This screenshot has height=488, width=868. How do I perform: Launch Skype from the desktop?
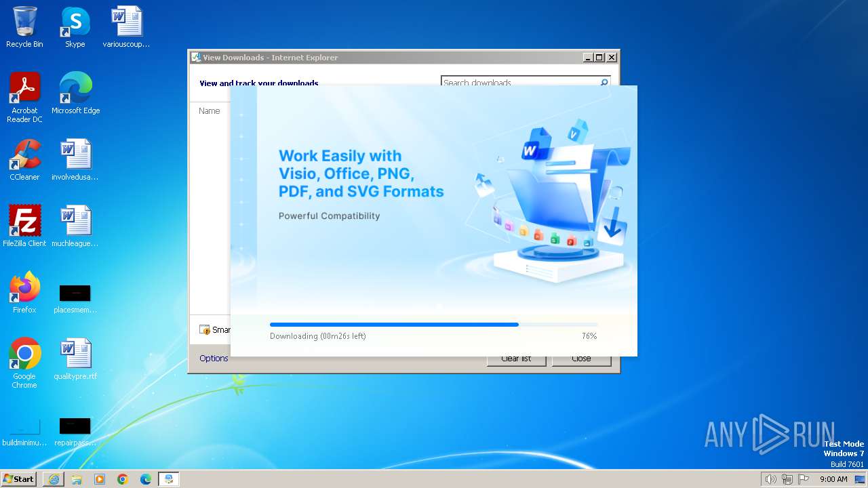75,27
